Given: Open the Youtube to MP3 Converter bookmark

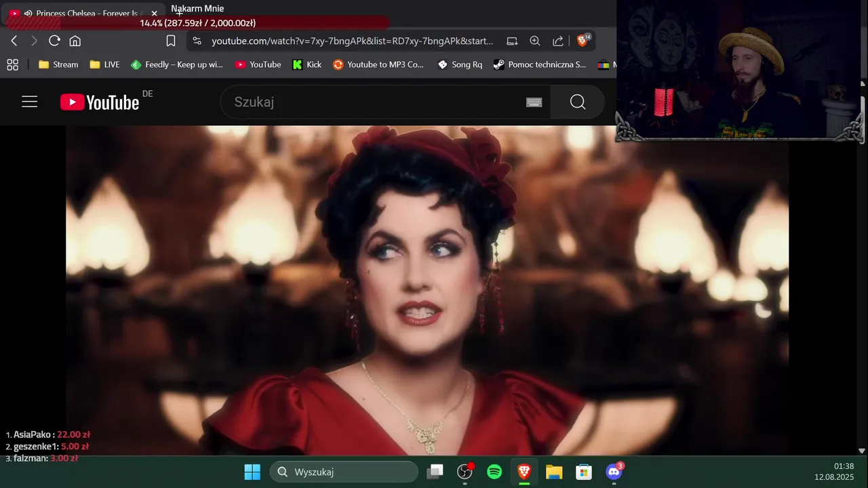Looking at the screenshot, I should tap(378, 64).
